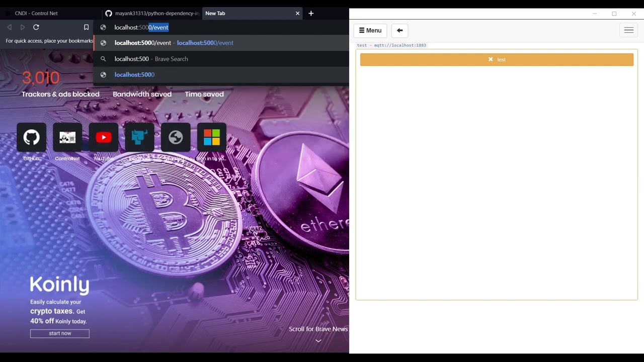Select the New Tab tab

[x=252, y=14]
